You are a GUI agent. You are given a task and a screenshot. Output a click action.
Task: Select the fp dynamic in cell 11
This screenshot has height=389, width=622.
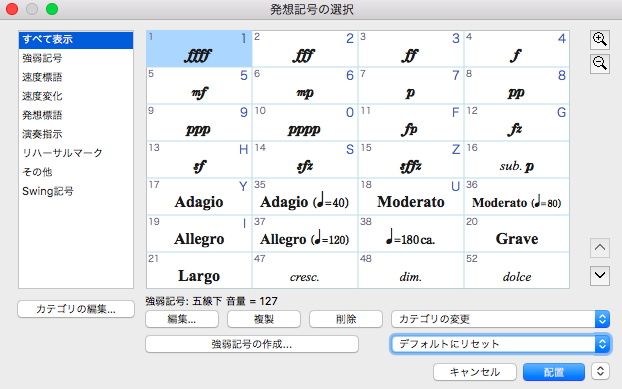click(411, 123)
